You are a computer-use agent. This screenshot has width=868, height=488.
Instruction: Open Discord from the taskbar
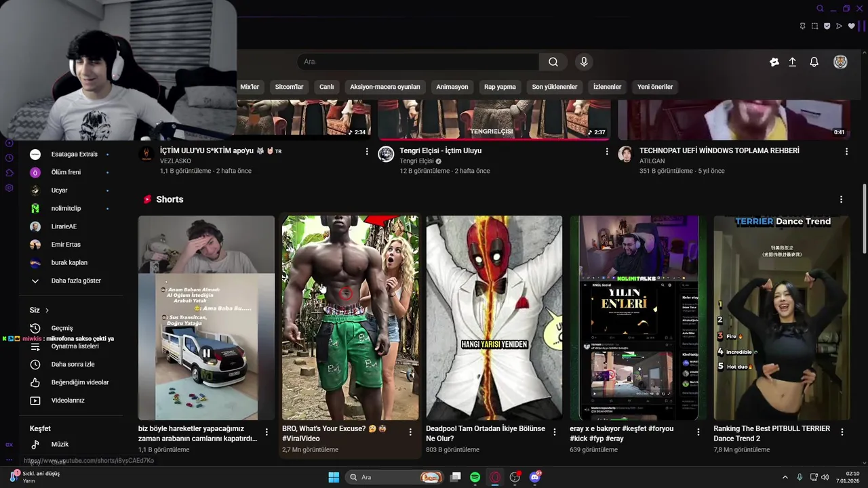(535, 477)
